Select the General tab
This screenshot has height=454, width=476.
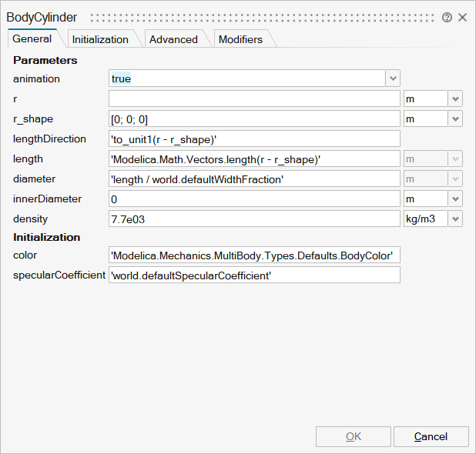(32, 38)
